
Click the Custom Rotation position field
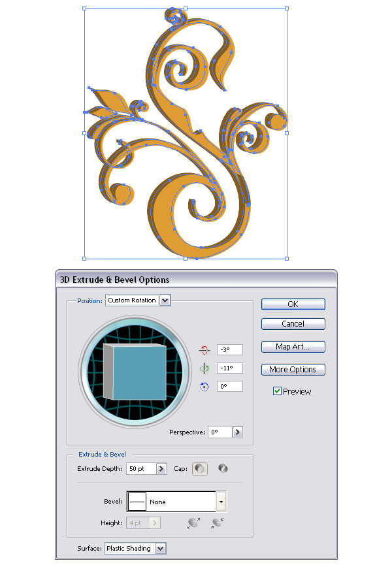coord(132,300)
